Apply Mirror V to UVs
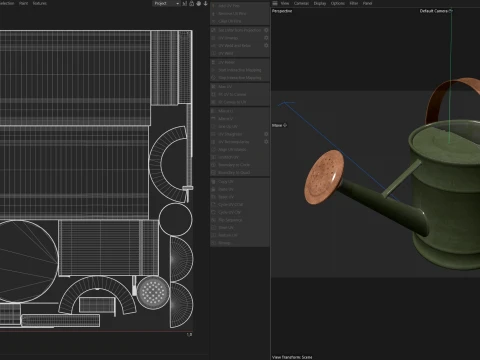Screen dimensions: 480x360 pos(240,119)
